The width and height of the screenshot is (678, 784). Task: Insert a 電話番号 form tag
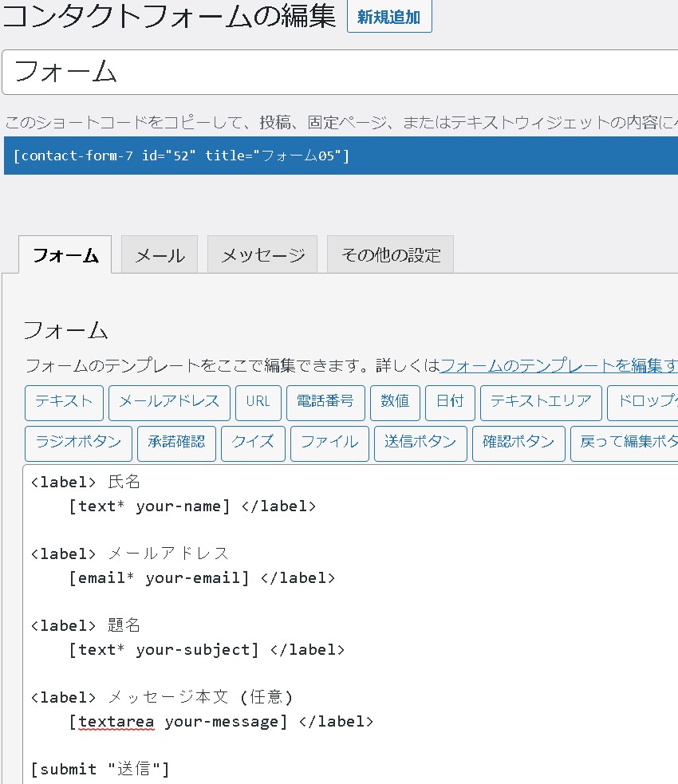(x=325, y=402)
